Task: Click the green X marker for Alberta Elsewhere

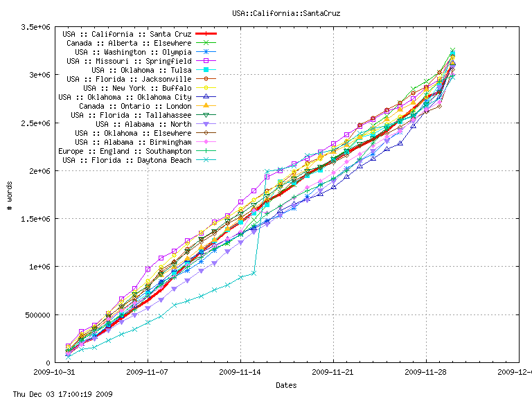Action: coord(206,43)
